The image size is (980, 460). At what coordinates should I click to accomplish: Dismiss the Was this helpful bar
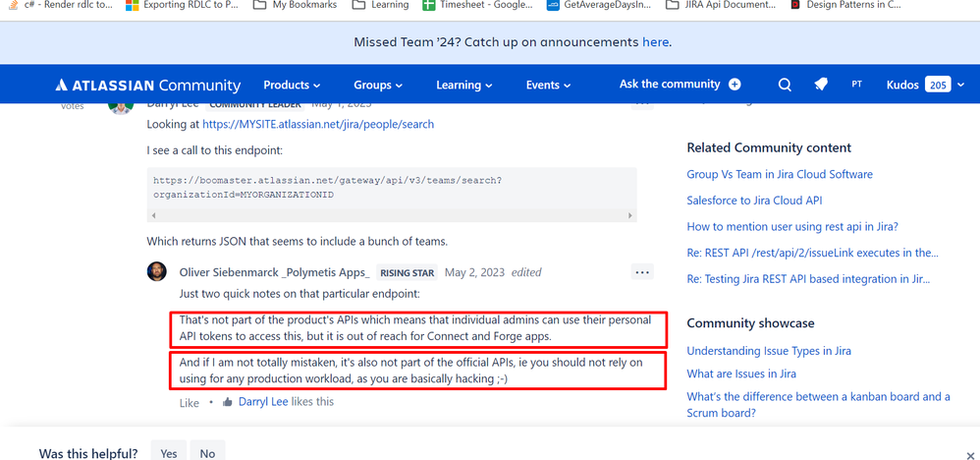tap(970, 456)
